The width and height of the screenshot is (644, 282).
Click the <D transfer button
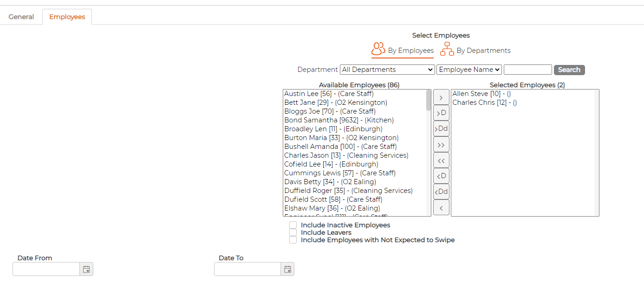pos(441,176)
